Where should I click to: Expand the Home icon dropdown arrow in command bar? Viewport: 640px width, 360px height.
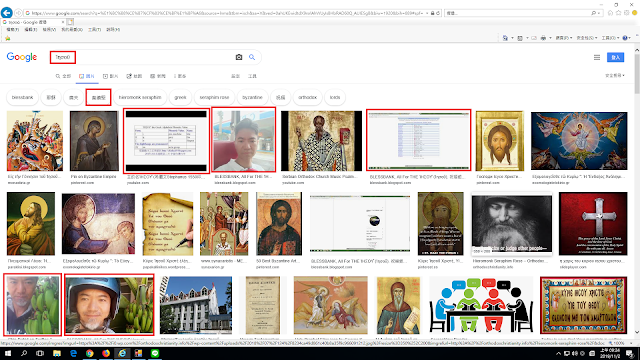click(x=512, y=38)
